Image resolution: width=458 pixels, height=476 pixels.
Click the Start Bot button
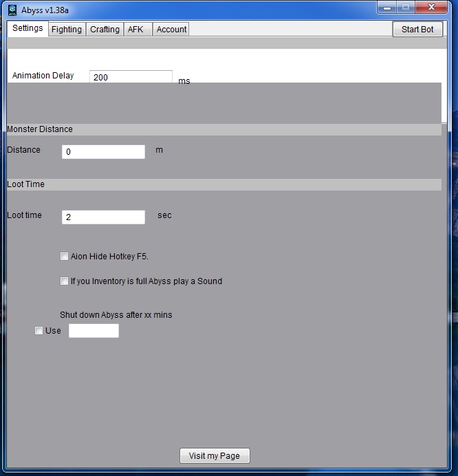click(417, 30)
